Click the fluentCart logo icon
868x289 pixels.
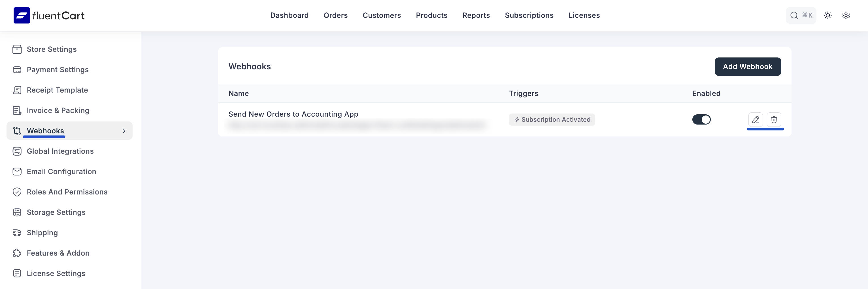(x=22, y=16)
